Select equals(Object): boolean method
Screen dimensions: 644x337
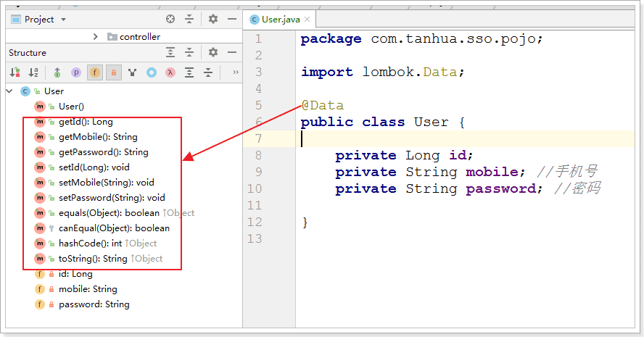(109, 212)
